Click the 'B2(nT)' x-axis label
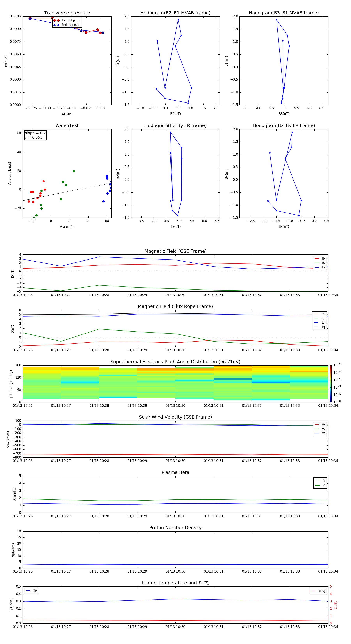Image resolution: width=351 pixels, height=644 pixels. coord(175,114)
